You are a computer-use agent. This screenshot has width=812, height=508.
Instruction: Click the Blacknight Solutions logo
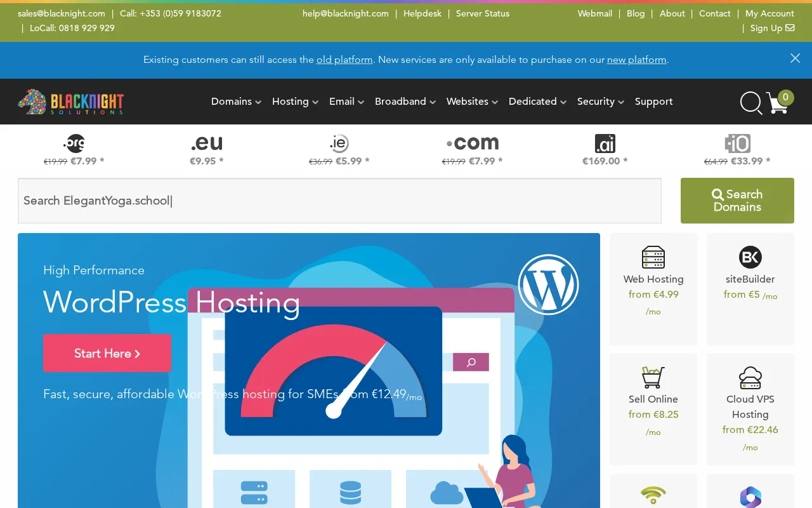[x=71, y=102]
